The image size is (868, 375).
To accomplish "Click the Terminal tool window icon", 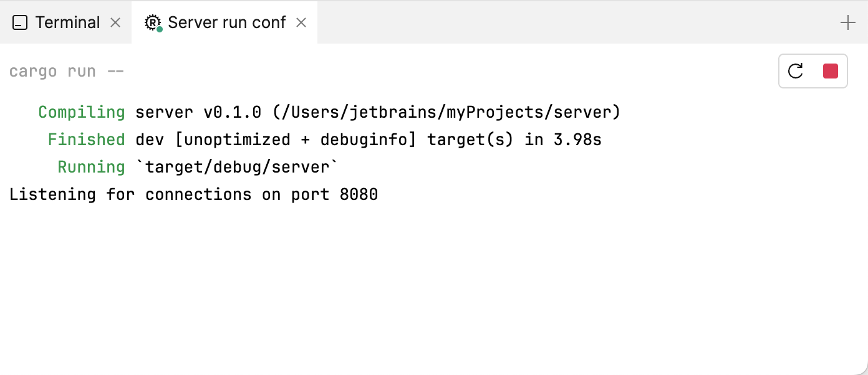I will pos(21,22).
